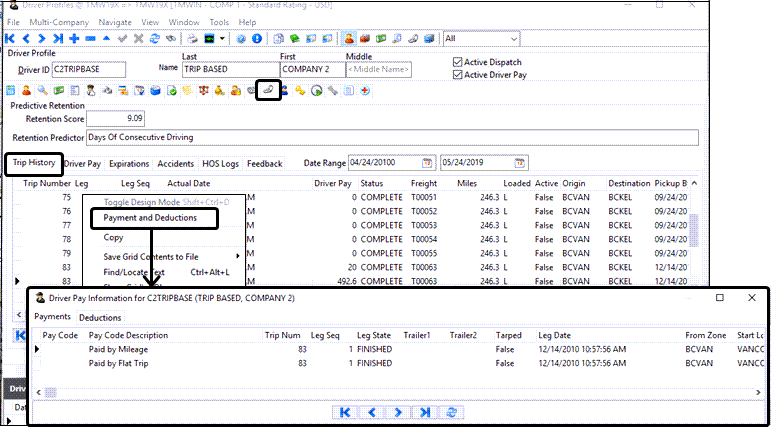
Task: Open the Multi-Company menu
Action: pos(57,21)
